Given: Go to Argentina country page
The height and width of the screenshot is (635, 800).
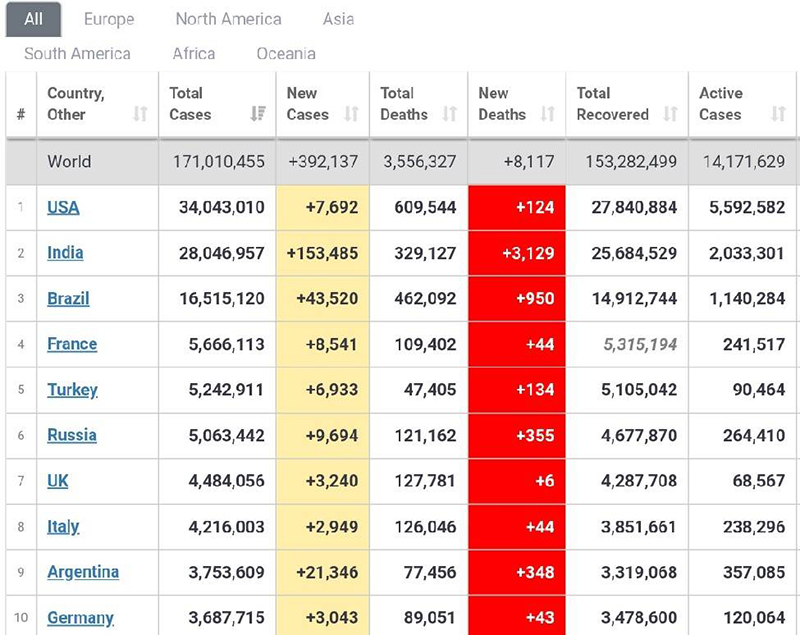Looking at the screenshot, I should [83, 572].
